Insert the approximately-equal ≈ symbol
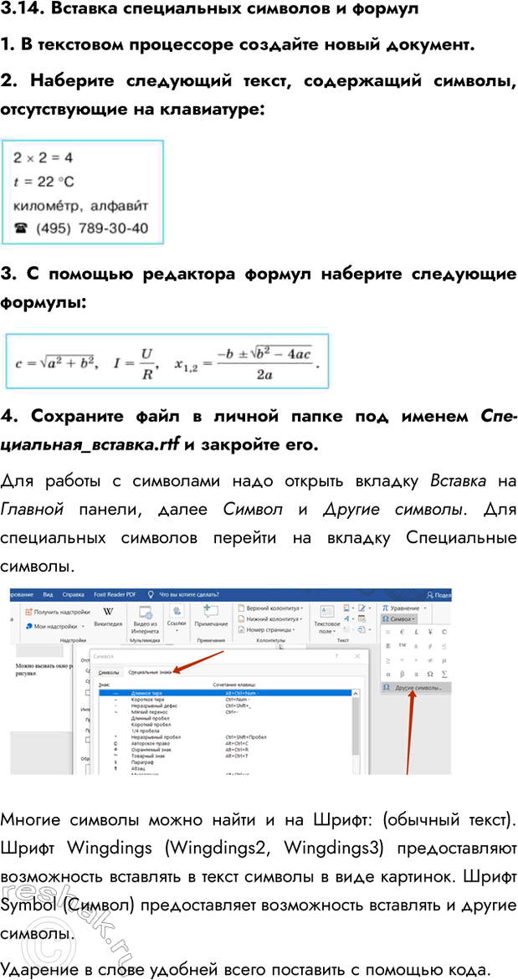This screenshot has height=980, width=518. [388, 632]
